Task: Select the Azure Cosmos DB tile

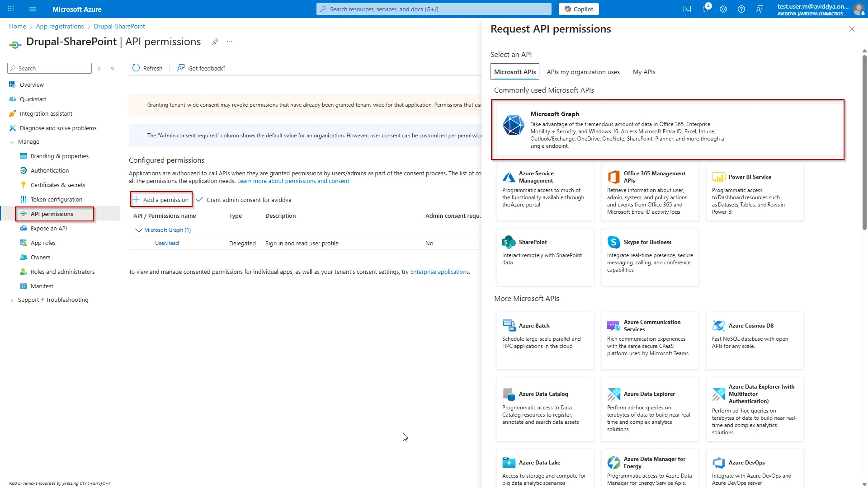Action: tap(755, 341)
